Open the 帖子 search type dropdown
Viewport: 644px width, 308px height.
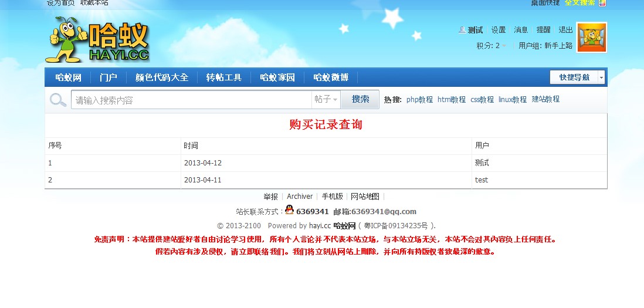pyautogui.click(x=326, y=99)
